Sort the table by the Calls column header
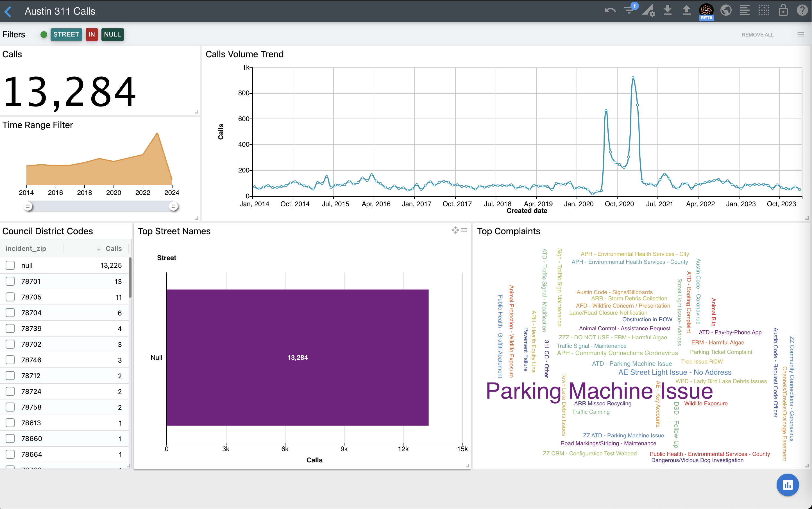The height and width of the screenshot is (509, 812). pyautogui.click(x=113, y=248)
